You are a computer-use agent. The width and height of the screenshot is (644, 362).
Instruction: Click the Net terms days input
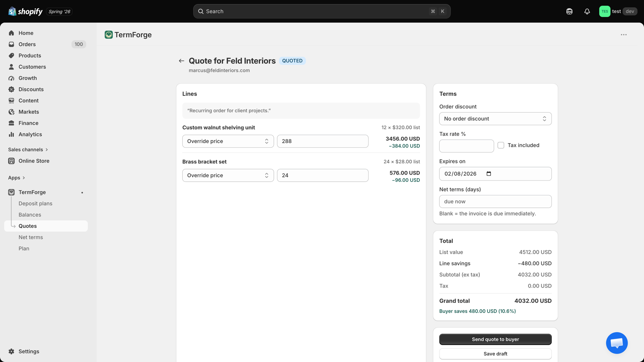click(495, 202)
